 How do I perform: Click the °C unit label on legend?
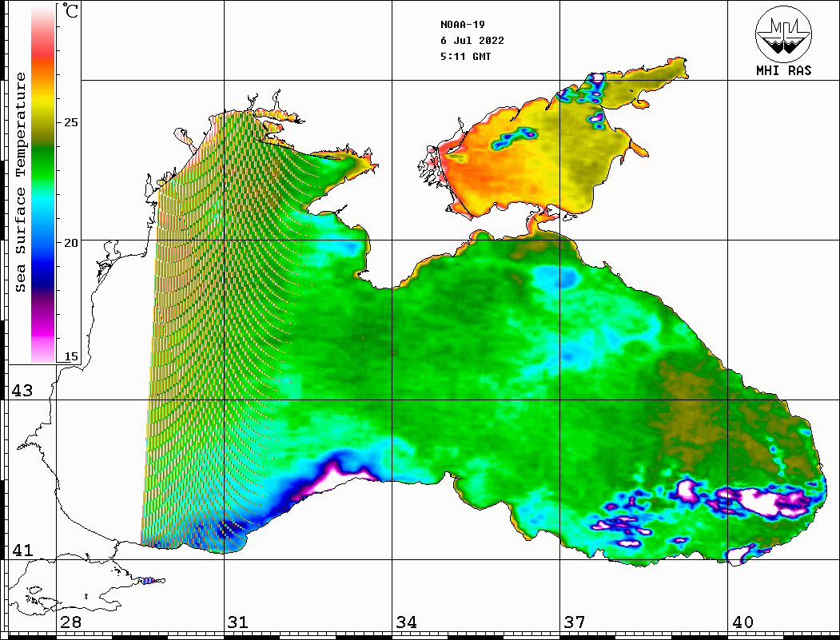[x=70, y=10]
